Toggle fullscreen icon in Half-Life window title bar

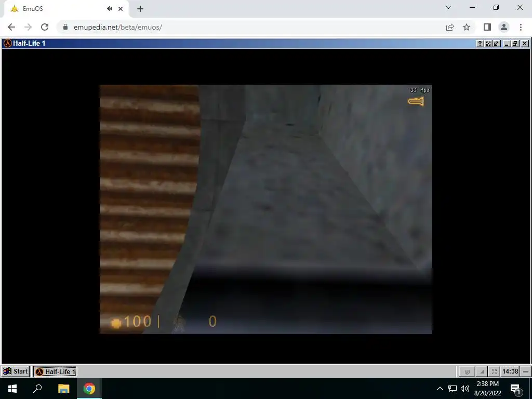(488, 44)
